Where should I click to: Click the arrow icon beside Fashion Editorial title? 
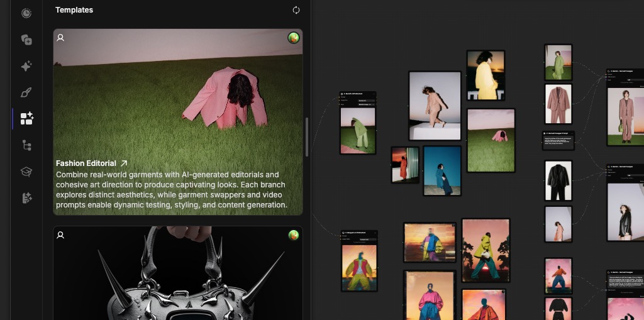click(x=124, y=163)
